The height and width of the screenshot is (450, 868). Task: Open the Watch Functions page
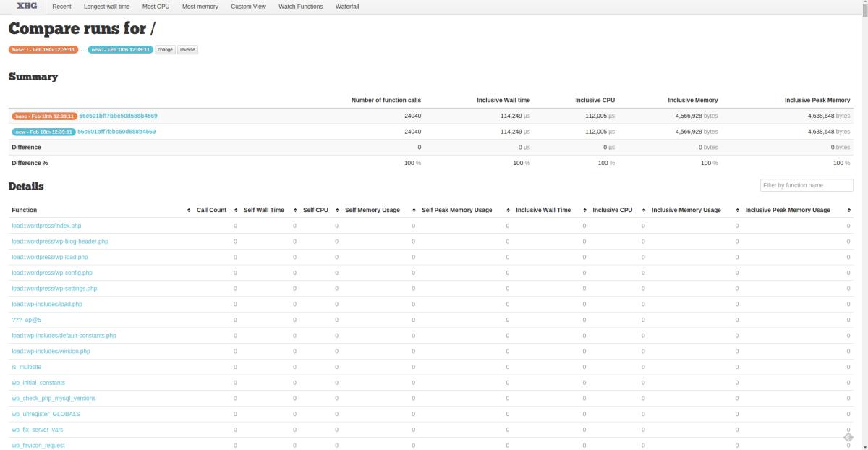click(301, 7)
